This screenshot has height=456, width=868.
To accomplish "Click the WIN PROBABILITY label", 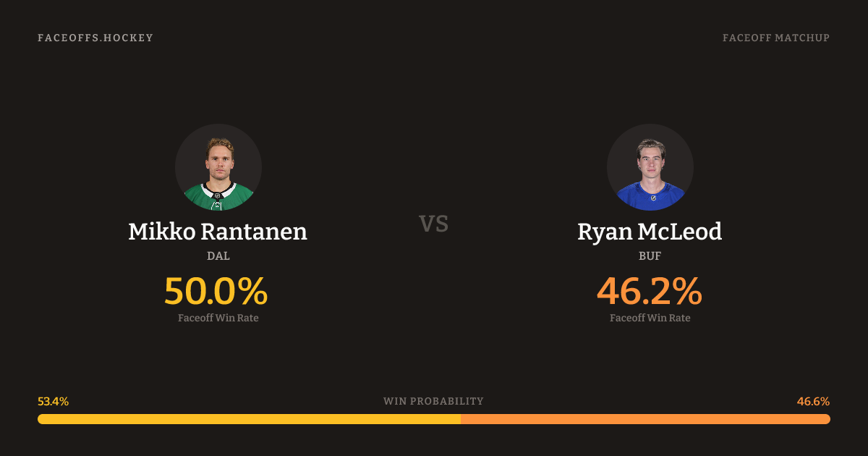I will (433, 401).
